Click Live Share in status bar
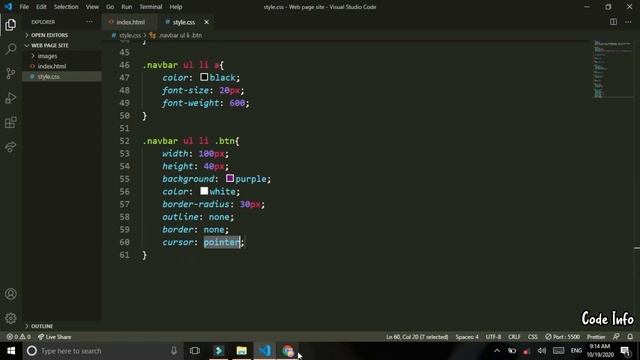Image resolution: width=640 pixels, height=360 pixels. tap(54, 337)
